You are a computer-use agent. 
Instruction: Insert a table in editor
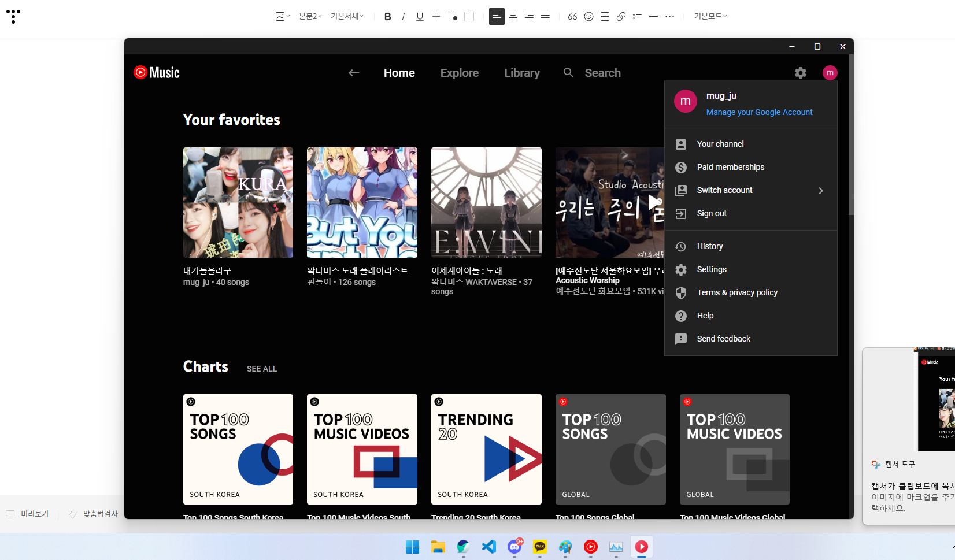tap(605, 16)
